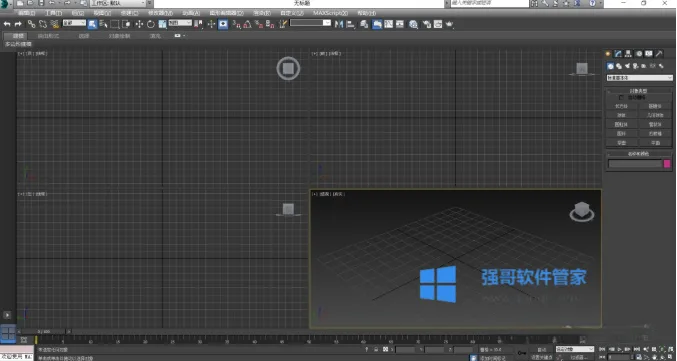Viewport: 677px width, 361px height.
Task: Open the Curve Editor
Action: click(389, 24)
